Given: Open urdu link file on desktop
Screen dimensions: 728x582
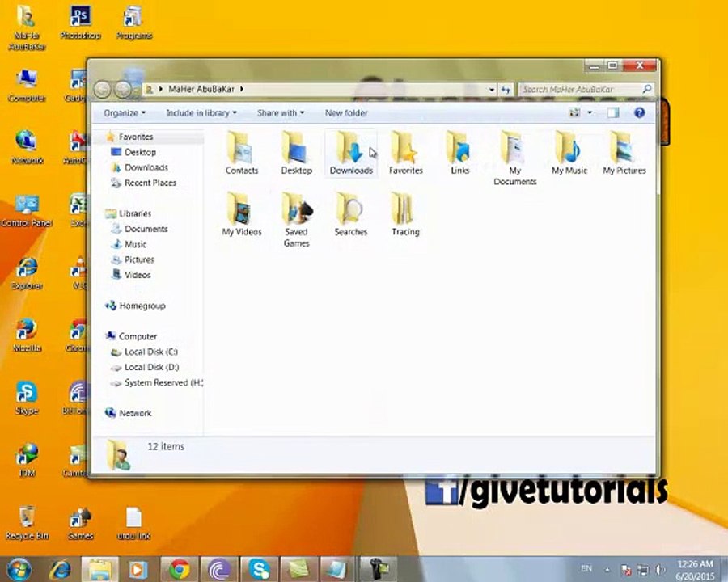Looking at the screenshot, I should tap(133, 523).
